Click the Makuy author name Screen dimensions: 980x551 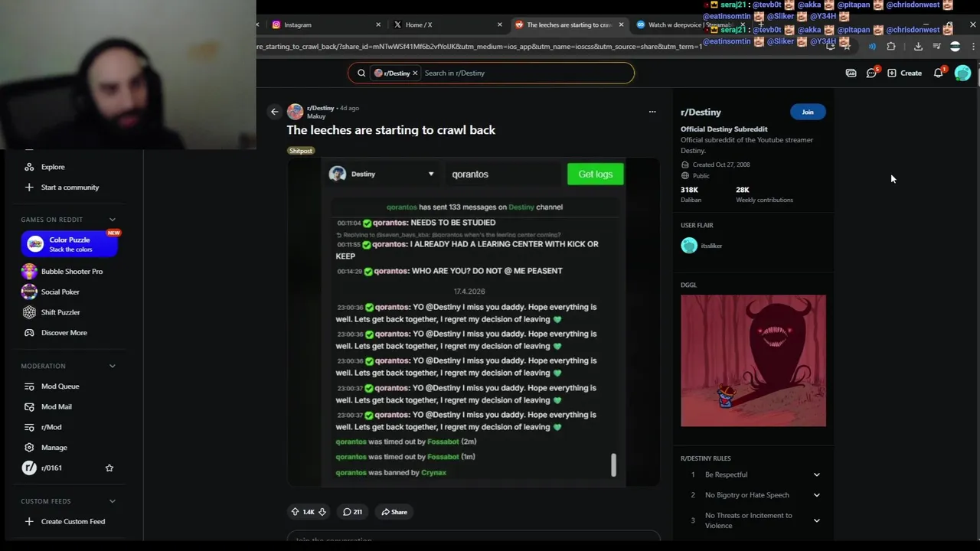click(316, 116)
